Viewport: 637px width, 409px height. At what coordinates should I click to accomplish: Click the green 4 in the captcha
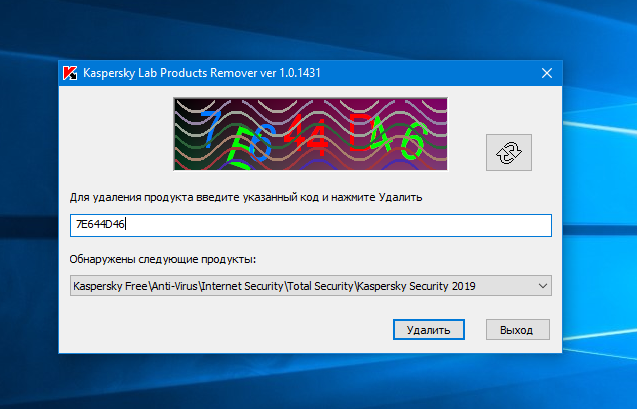381,134
